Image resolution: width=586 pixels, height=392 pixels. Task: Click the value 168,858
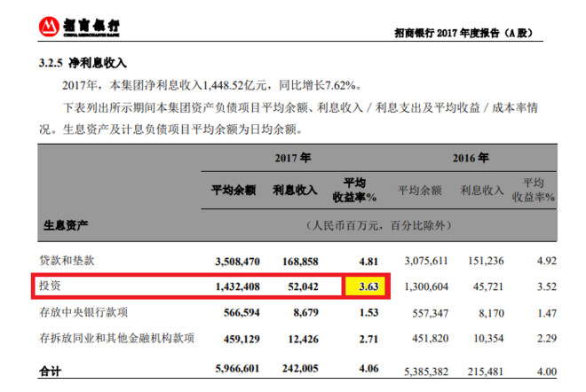tap(300, 262)
